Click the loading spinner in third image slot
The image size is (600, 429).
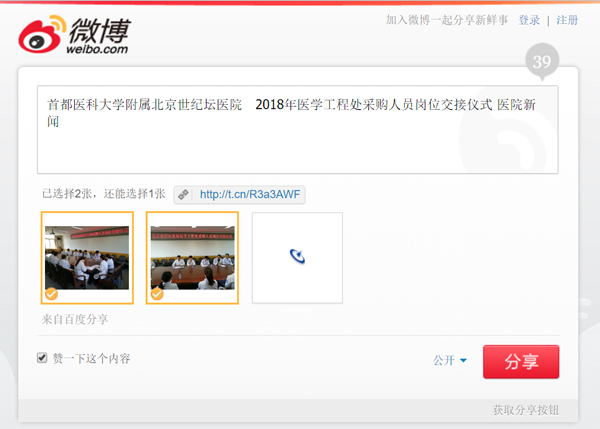coord(297,256)
